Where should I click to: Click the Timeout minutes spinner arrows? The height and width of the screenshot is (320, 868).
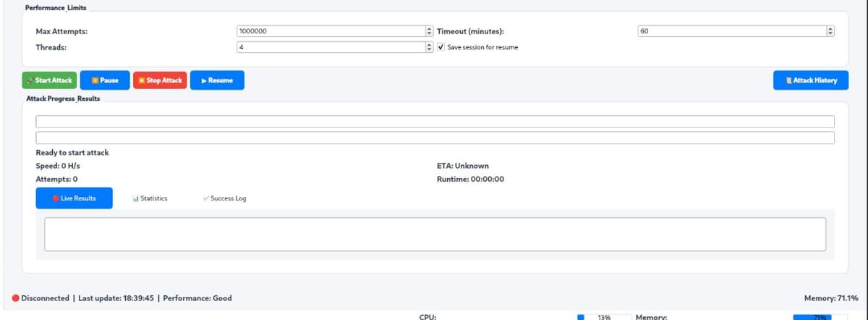[830, 32]
